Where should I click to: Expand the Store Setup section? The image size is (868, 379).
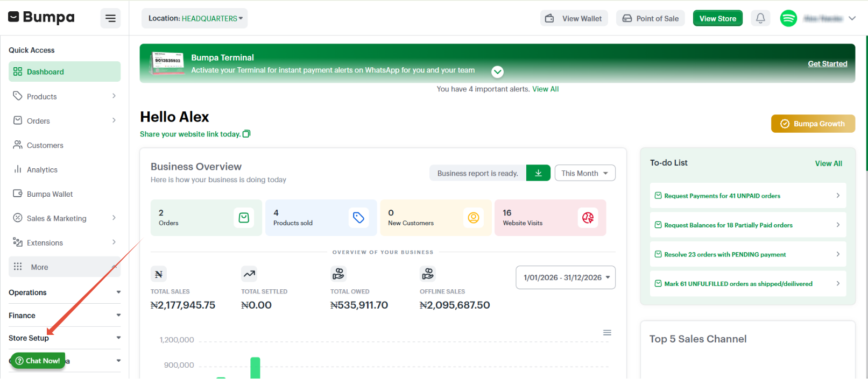[65, 338]
